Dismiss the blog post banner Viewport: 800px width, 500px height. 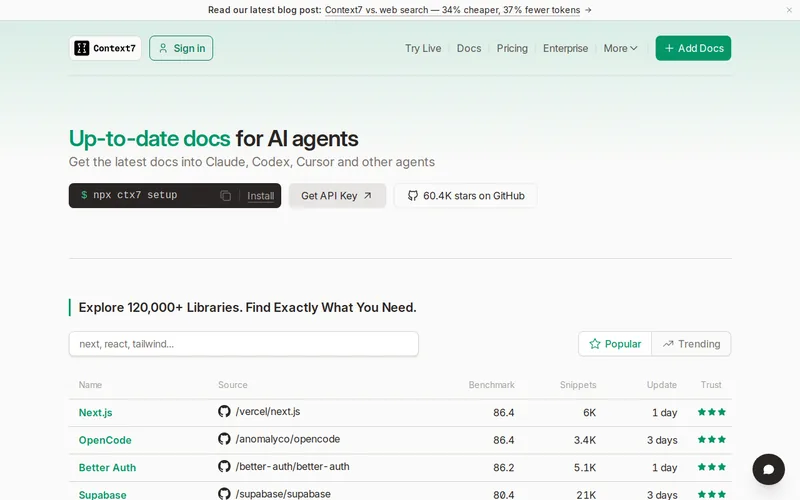point(789,10)
